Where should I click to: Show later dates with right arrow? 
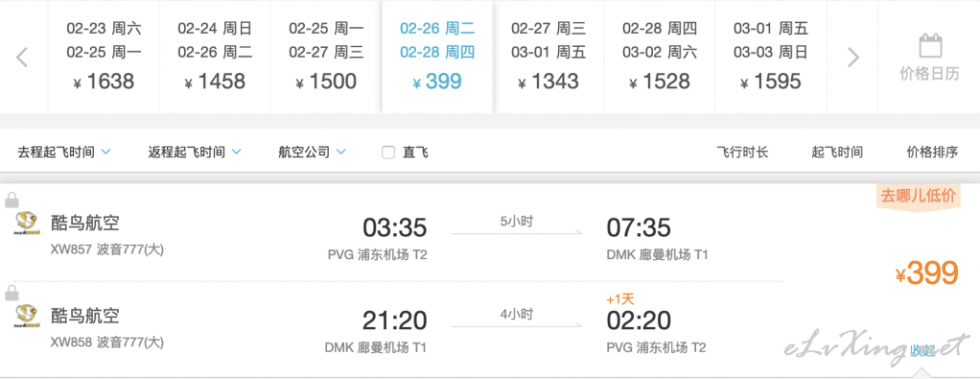[x=853, y=57]
